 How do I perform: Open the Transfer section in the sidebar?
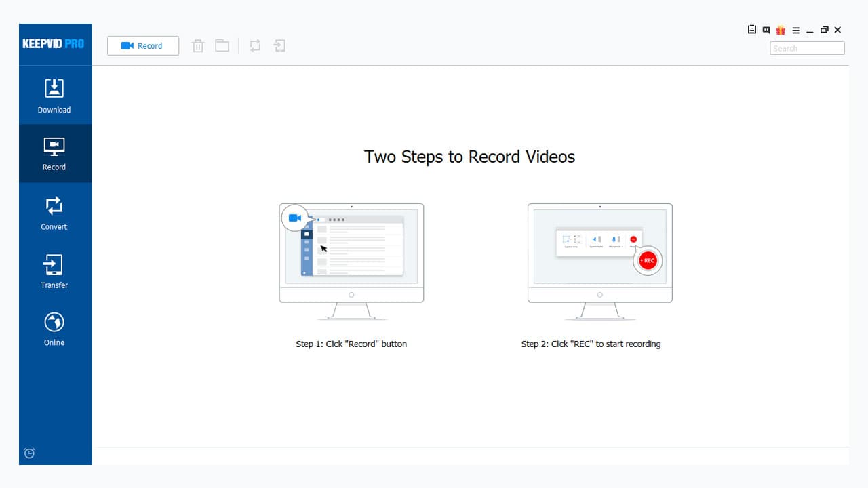click(54, 270)
